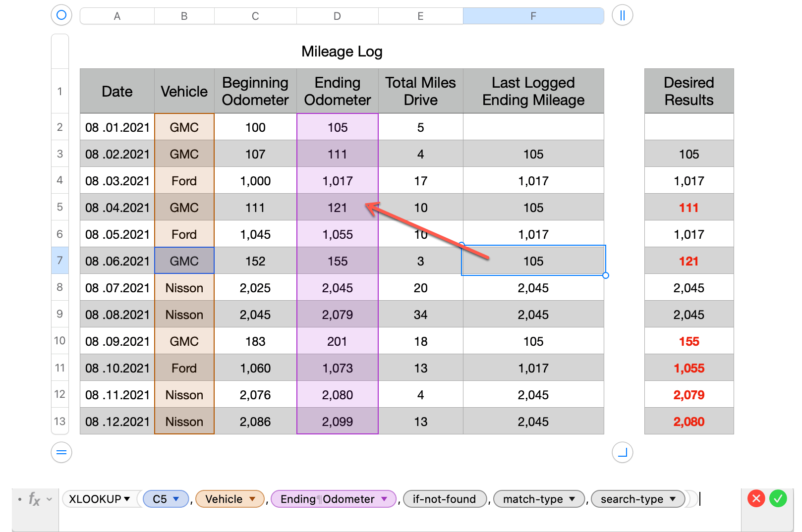Cancel the formula with the red X icon

click(x=756, y=499)
